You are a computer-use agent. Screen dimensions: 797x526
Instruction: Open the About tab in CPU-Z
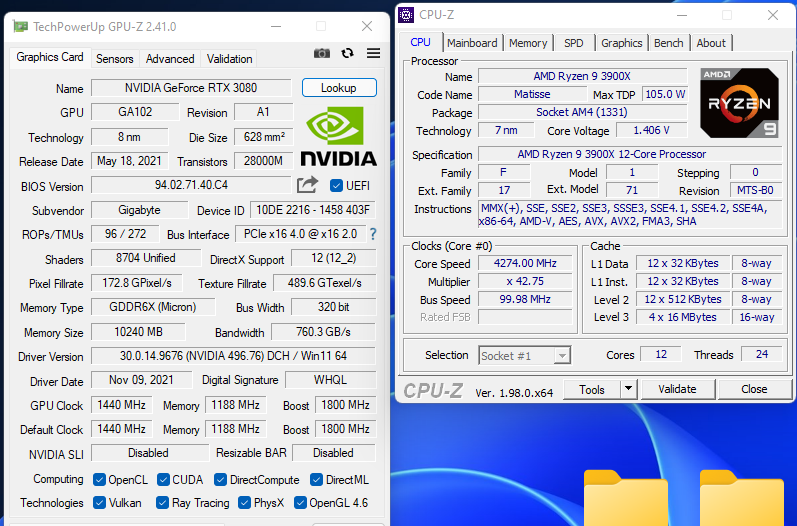click(x=711, y=43)
